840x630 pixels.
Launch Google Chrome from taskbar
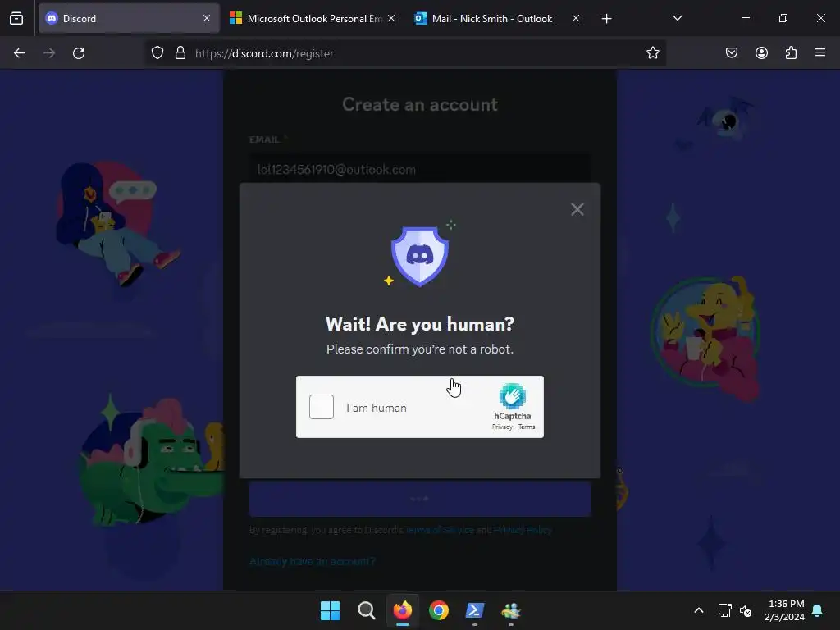[x=439, y=610]
